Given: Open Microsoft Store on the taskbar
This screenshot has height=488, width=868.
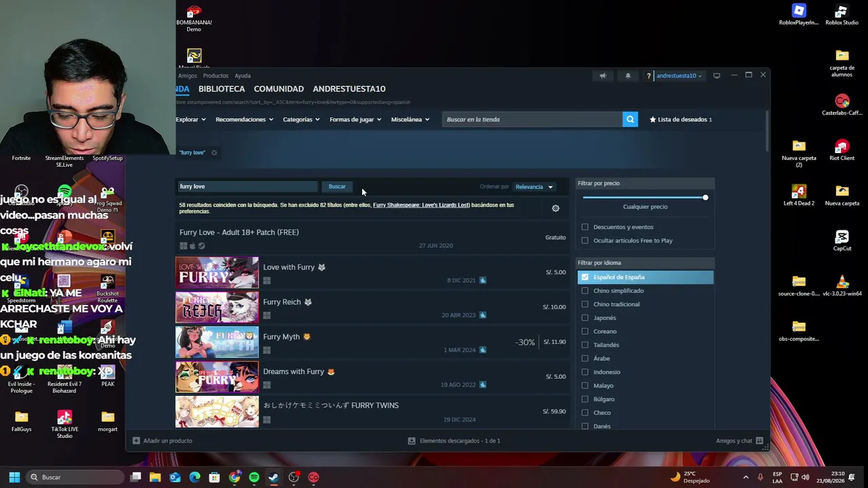Looking at the screenshot, I should coord(214,477).
